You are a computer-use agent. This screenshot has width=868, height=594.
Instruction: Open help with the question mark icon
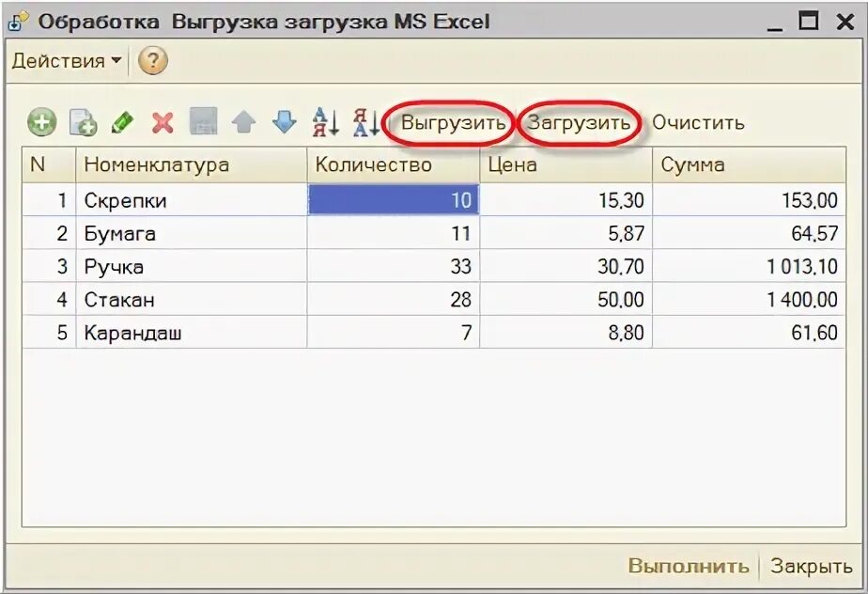[153, 60]
